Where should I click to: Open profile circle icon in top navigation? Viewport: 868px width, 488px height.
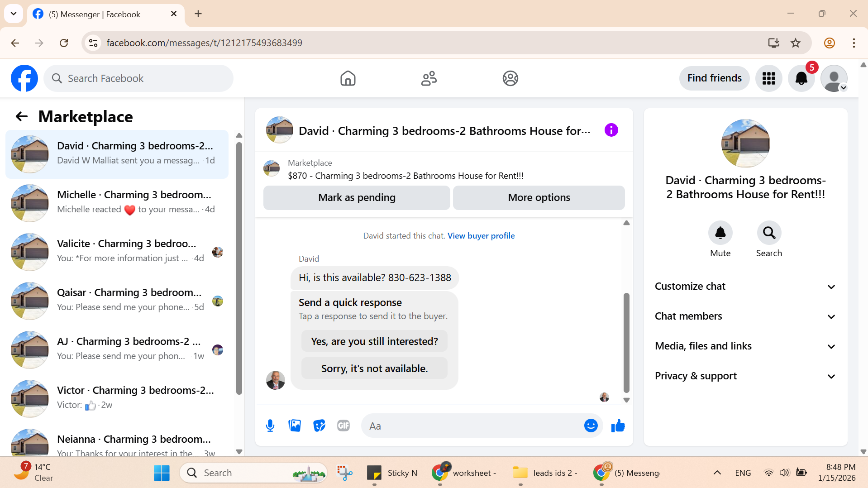click(510, 78)
